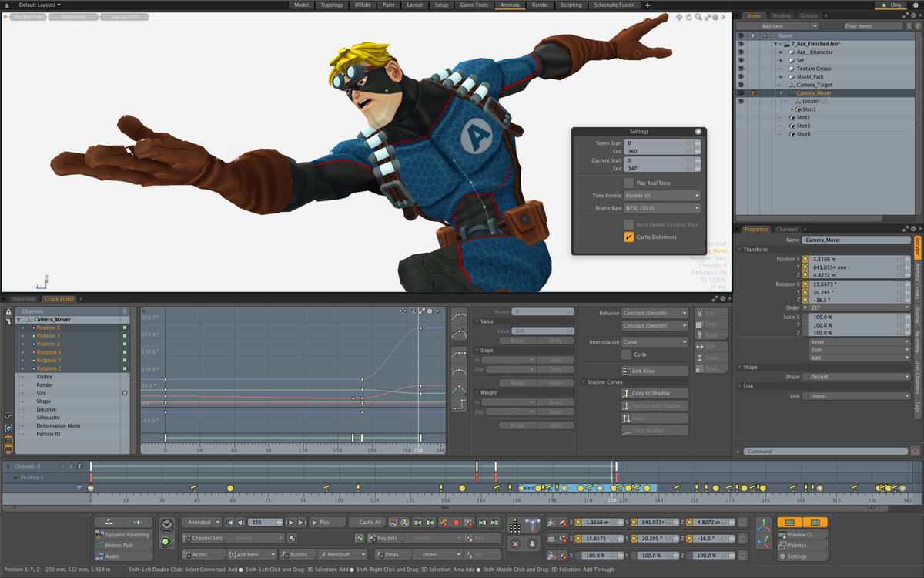Switch to Channels tab beside Properties
Viewport: 924px width, 578px height.
[x=787, y=229]
